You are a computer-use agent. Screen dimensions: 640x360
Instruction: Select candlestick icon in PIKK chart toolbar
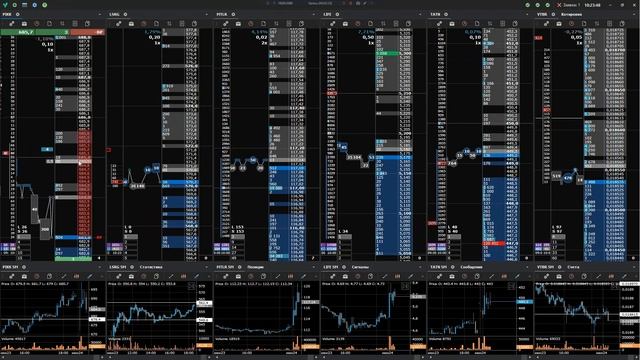pyautogui.click(x=76, y=276)
